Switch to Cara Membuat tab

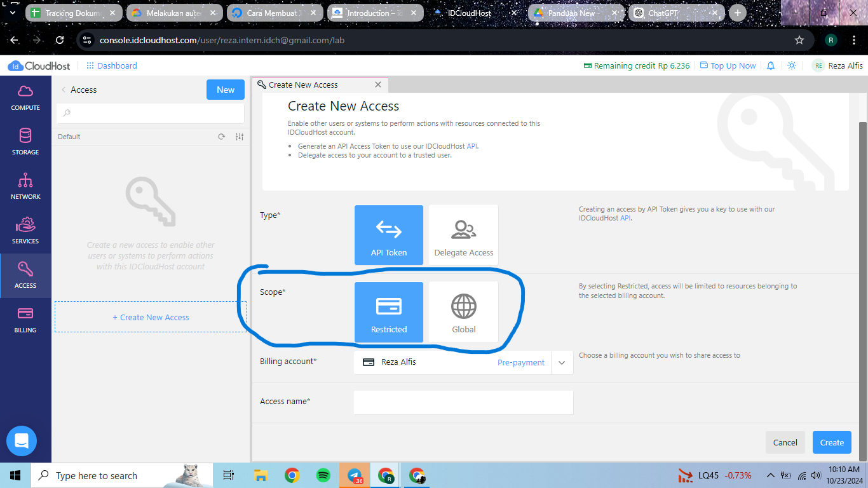(275, 13)
